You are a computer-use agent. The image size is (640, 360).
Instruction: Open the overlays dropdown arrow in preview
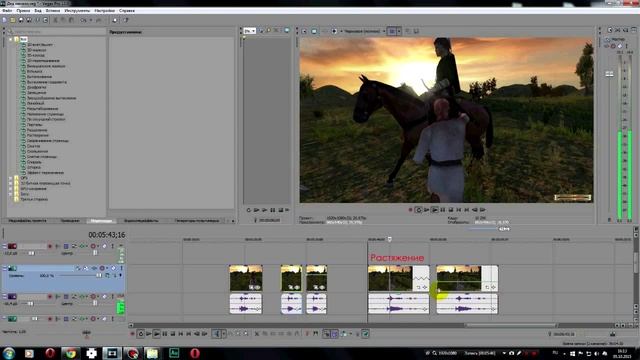[x=399, y=31]
